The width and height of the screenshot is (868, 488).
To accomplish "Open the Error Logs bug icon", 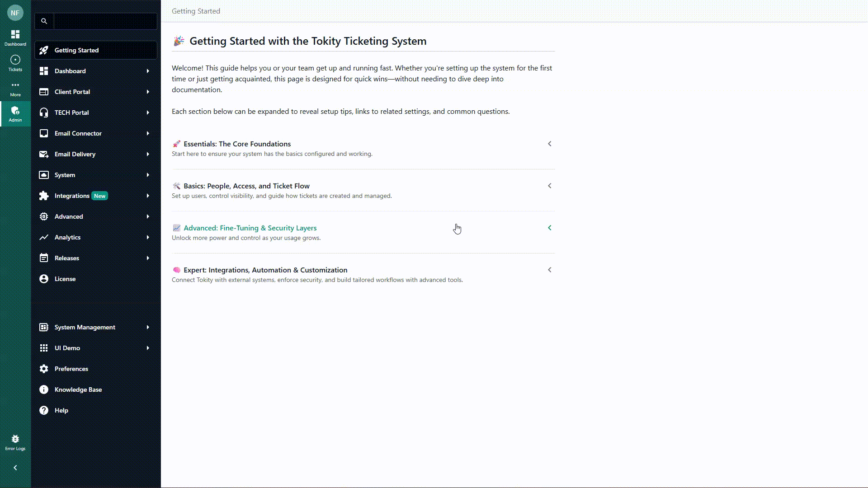I will tap(15, 439).
